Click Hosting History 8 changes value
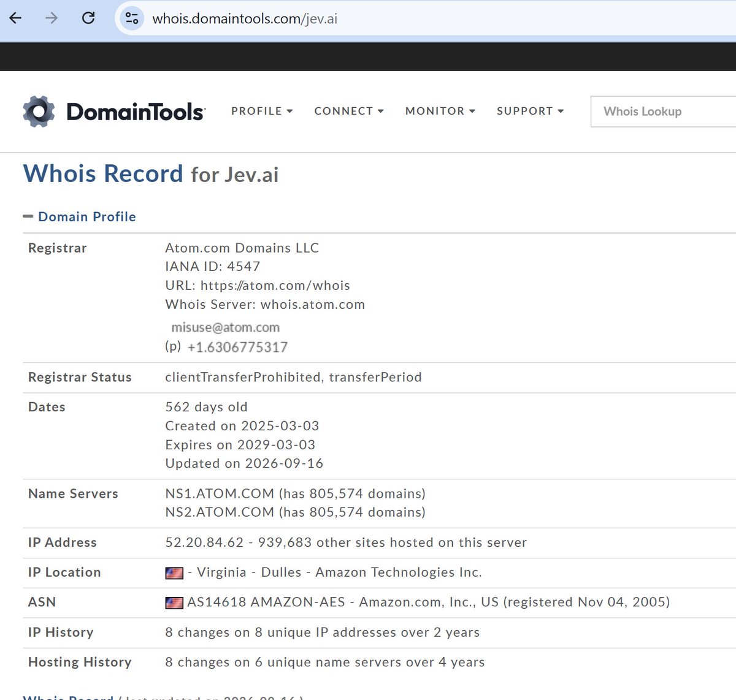 click(325, 662)
